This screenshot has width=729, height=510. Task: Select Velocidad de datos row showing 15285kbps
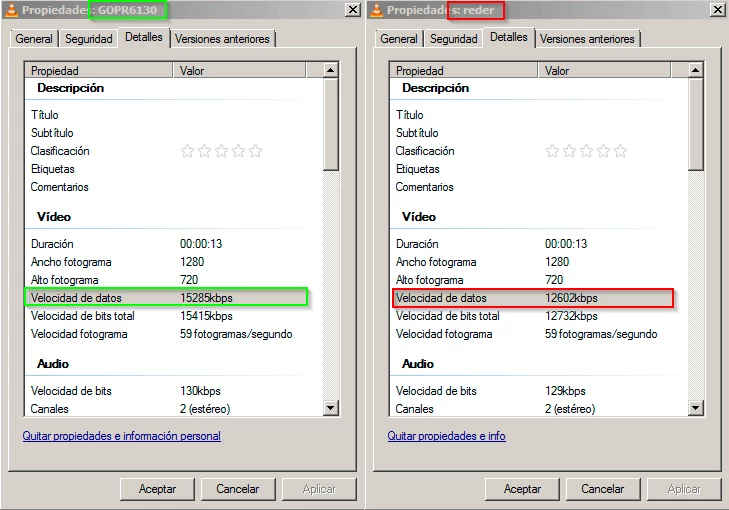click(165, 297)
